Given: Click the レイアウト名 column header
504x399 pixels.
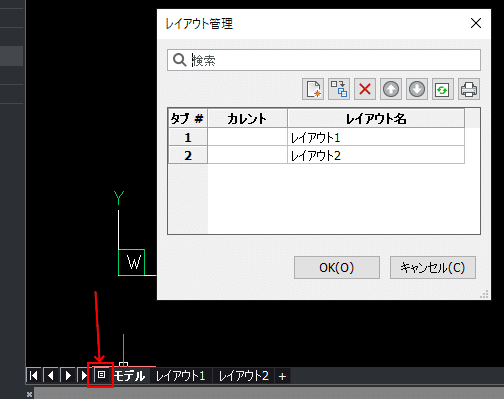Looking at the screenshot, I should [x=376, y=118].
